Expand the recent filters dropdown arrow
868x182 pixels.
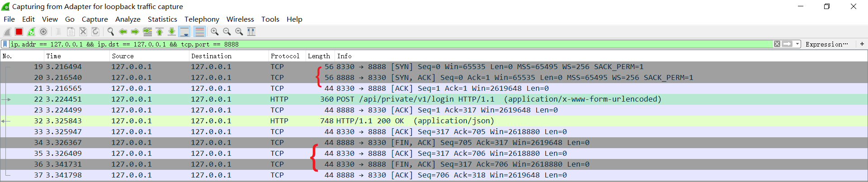(797, 44)
